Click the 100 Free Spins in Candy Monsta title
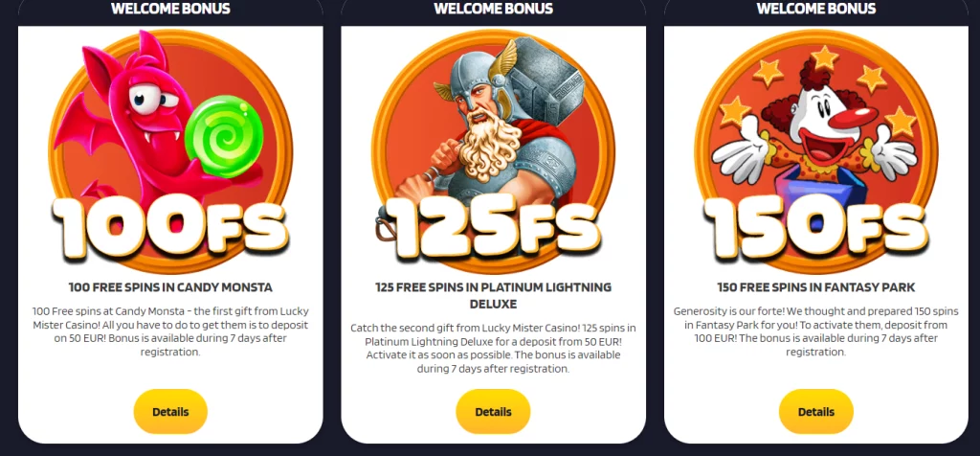 click(x=170, y=287)
